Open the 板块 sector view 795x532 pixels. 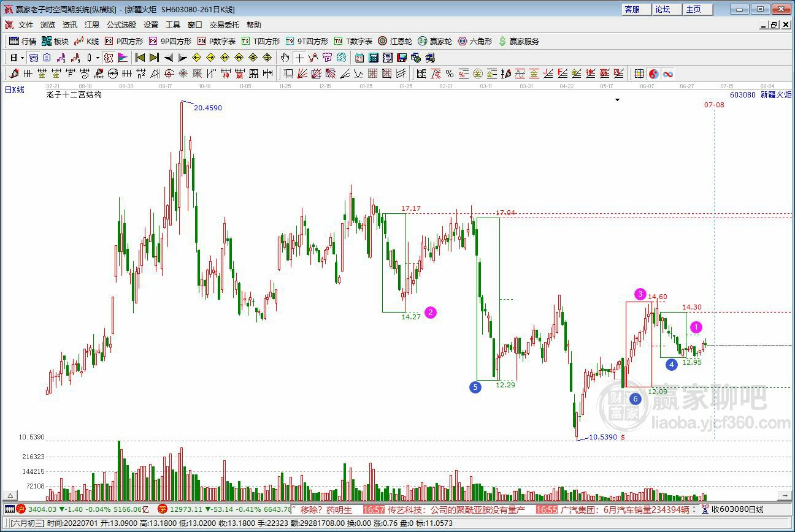[x=55, y=41]
